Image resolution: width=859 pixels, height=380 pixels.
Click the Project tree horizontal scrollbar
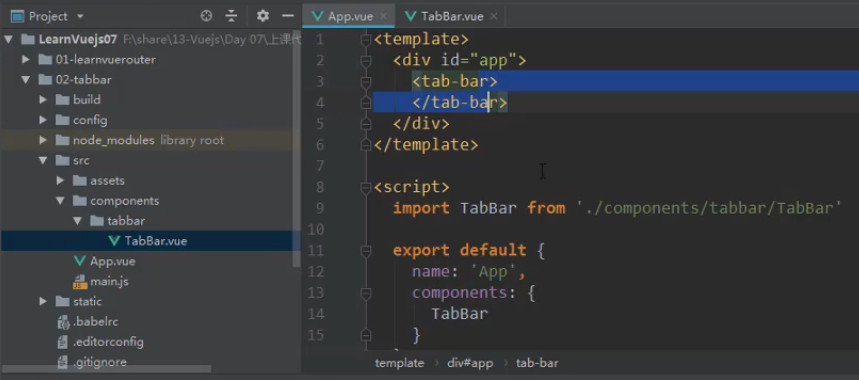click(x=106, y=369)
